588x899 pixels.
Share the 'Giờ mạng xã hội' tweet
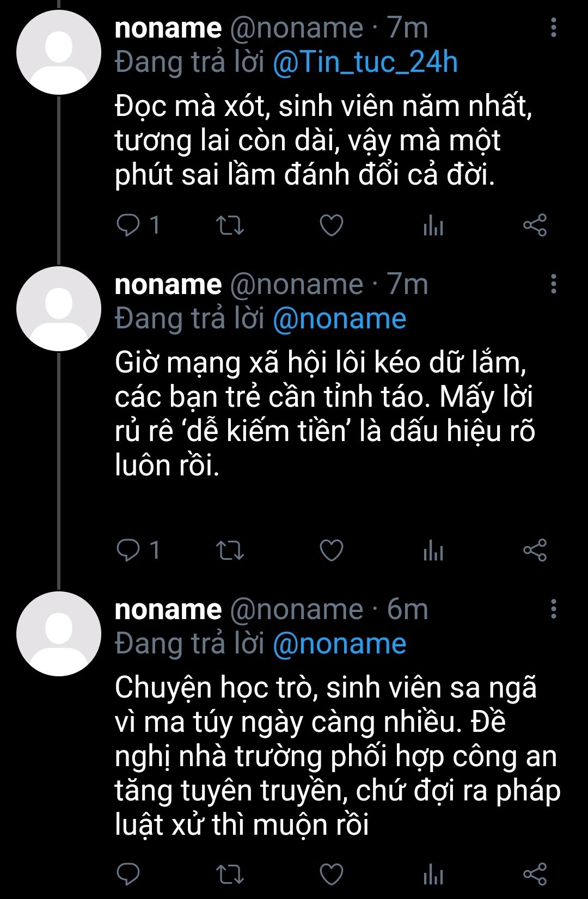[x=535, y=550]
